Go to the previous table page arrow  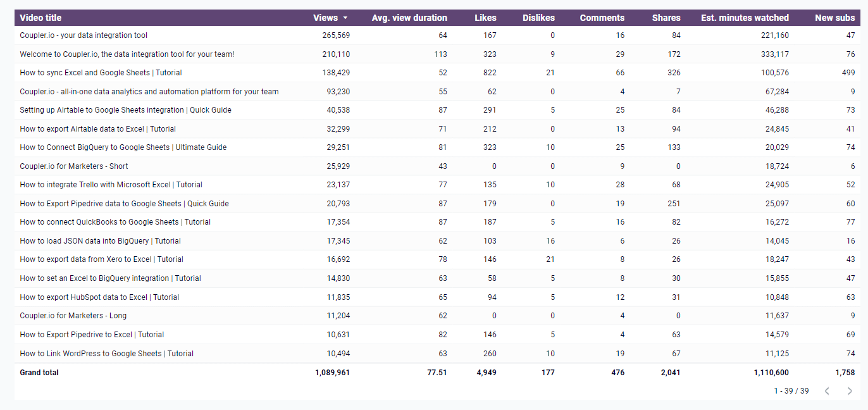pos(827,391)
